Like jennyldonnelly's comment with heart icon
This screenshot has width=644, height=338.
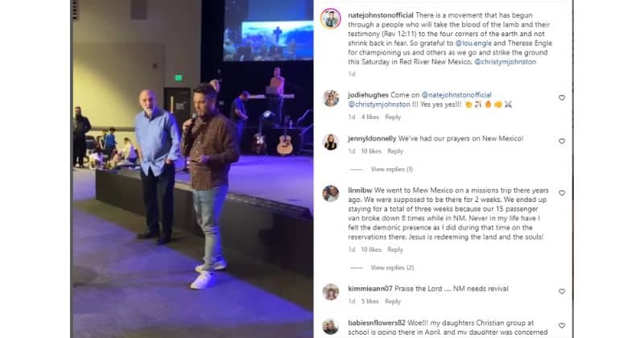pyautogui.click(x=561, y=142)
